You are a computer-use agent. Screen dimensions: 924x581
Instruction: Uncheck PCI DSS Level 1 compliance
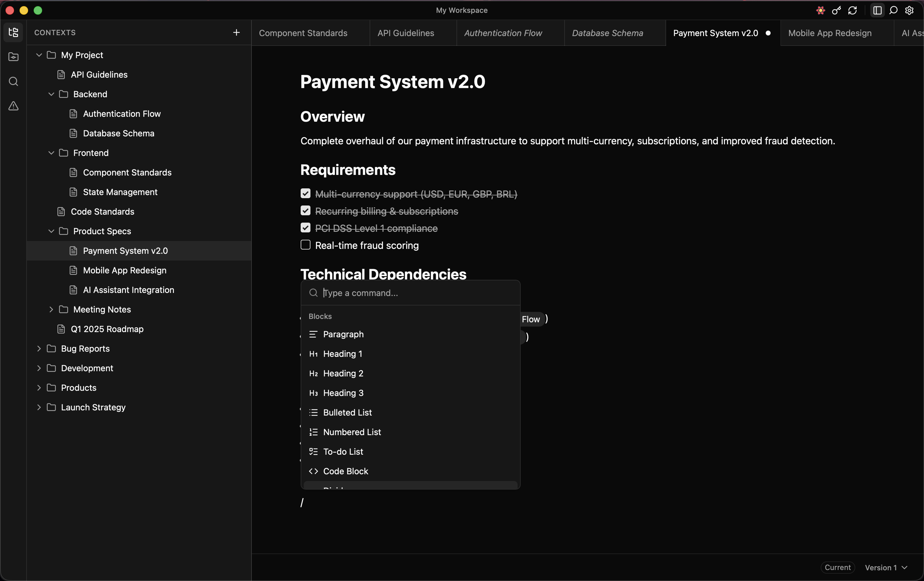[305, 228]
